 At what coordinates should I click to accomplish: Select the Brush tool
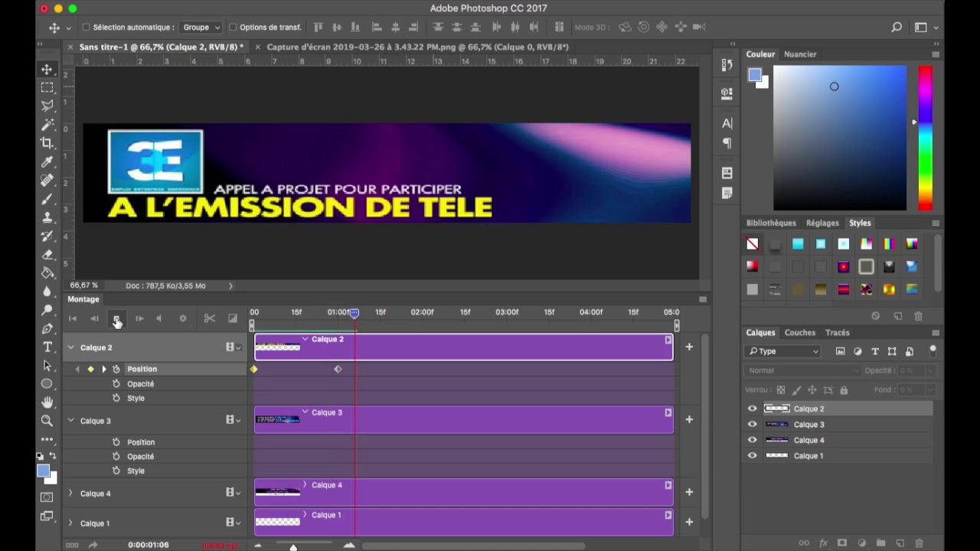click(x=47, y=198)
